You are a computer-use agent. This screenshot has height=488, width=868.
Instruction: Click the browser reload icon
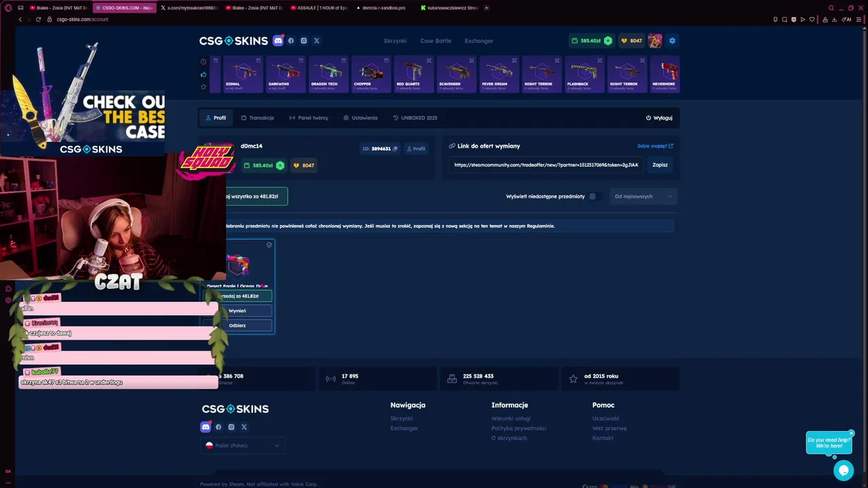point(38,19)
